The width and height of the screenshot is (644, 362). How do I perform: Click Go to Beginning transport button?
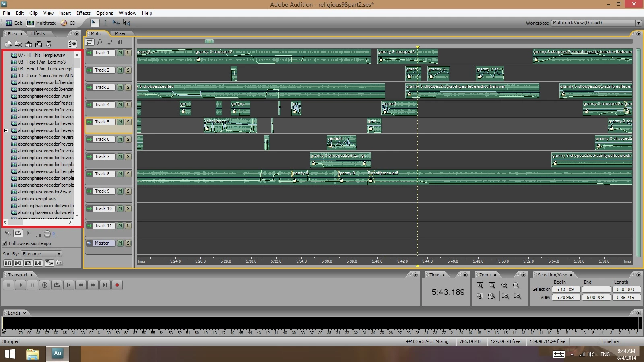69,285
